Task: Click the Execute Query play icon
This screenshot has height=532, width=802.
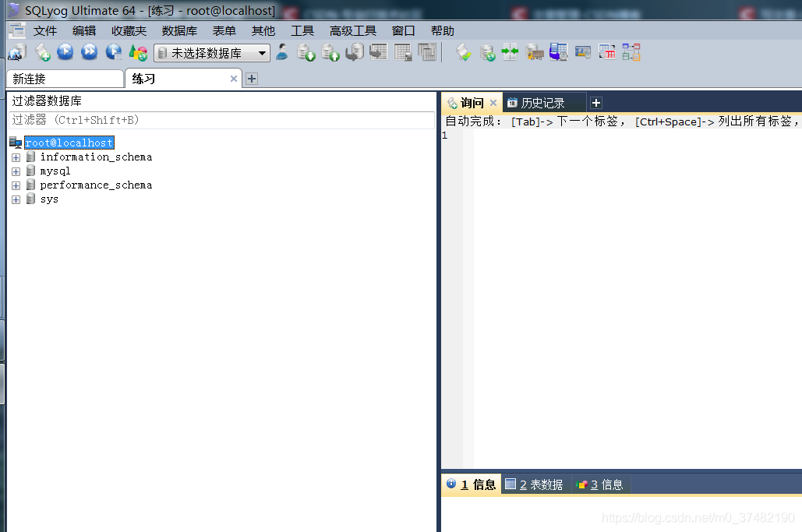Action: pos(65,51)
